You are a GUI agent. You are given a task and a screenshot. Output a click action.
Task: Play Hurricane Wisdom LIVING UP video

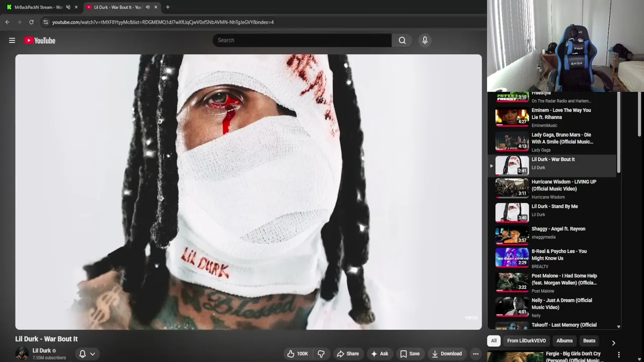[x=564, y=185]
